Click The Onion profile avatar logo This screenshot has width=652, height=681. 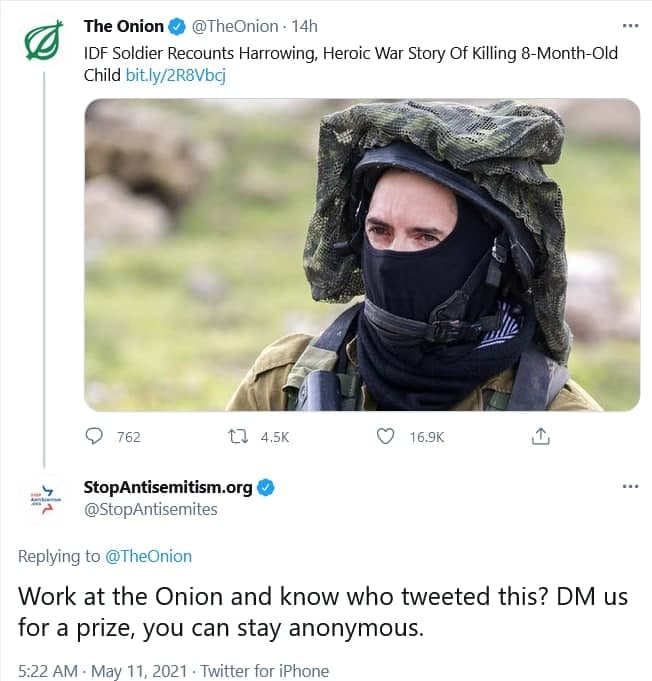pyautogui.click(x=43, y=41)
